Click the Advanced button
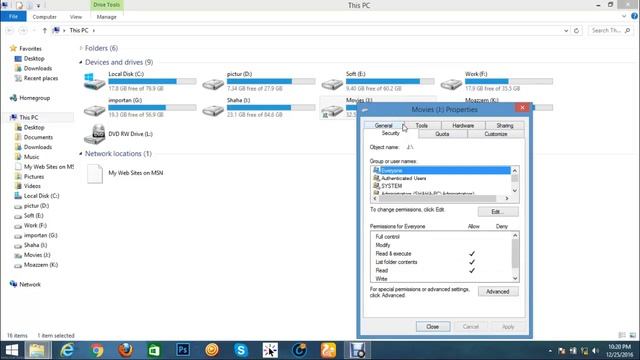Screen dimensions: 640x360 pos(498,291)
